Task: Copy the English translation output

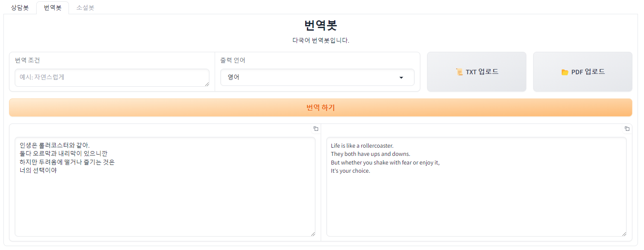Action: 627,129
